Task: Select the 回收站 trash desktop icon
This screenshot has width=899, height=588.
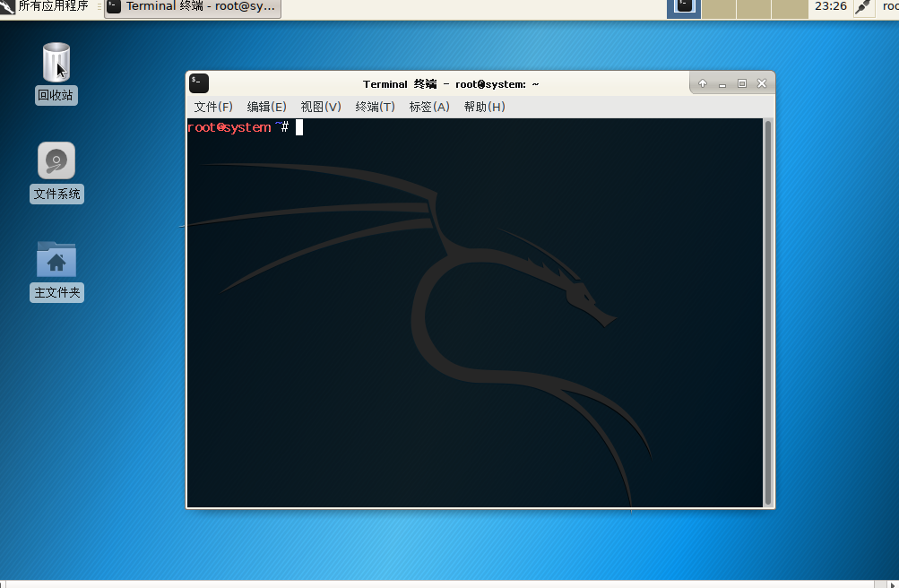Action: (x=56, y=73)
